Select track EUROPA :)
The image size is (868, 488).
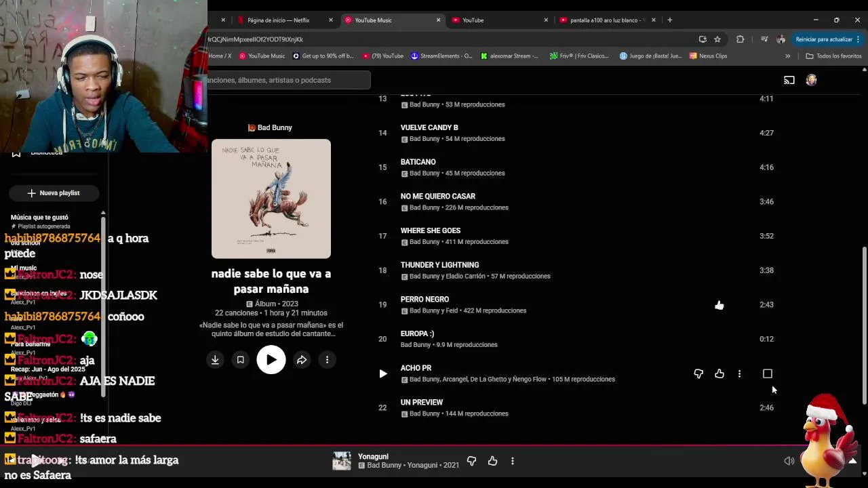pyautogui.click(x=417, y=333)
